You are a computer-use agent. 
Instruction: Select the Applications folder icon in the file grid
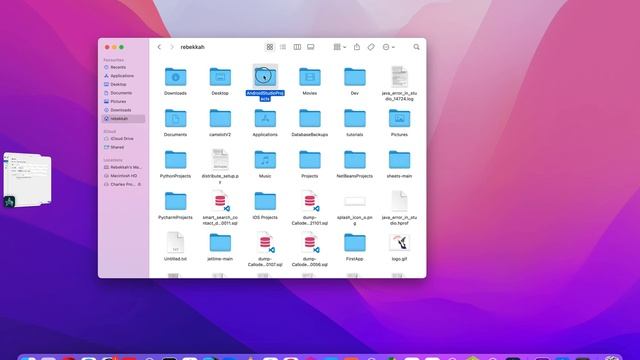click(x=265, y=118)
